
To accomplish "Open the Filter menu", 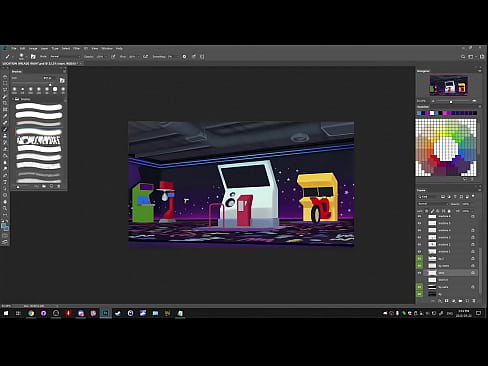I will click(77, 48).
